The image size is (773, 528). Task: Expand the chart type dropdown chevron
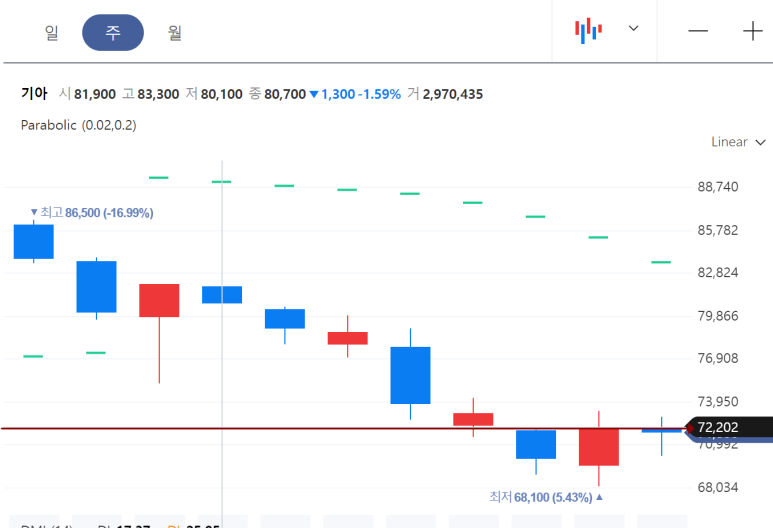(633, 29)
